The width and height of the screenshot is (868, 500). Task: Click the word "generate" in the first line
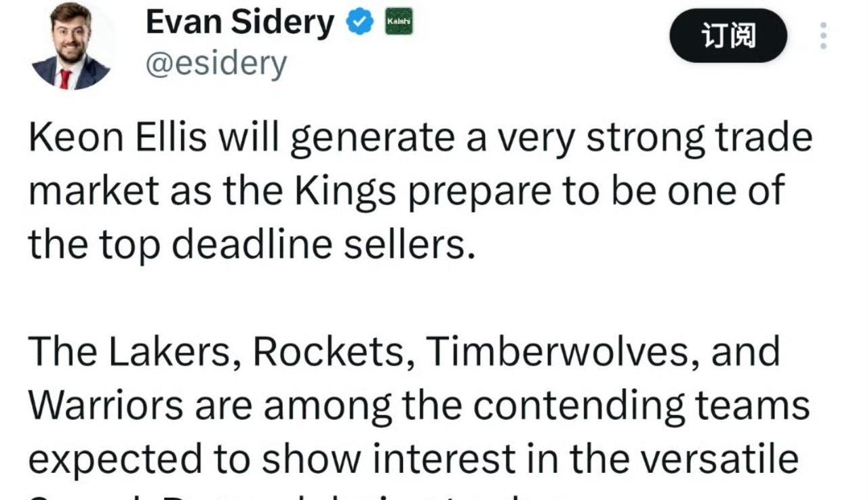pos(368,139)
